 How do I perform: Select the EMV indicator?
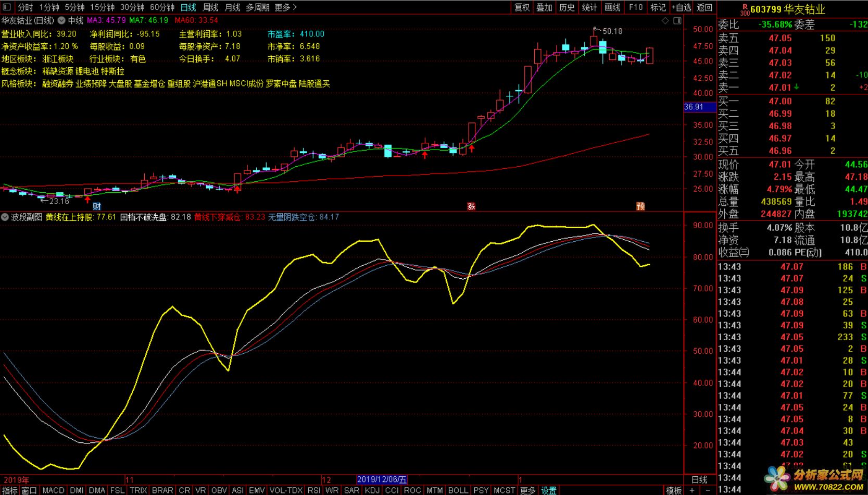[257, 490]
